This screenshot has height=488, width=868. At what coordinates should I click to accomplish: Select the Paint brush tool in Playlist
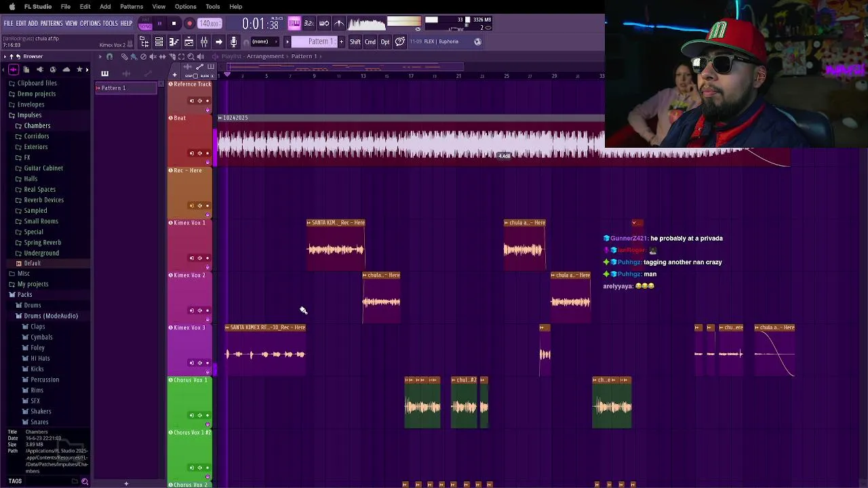[134, 56]
